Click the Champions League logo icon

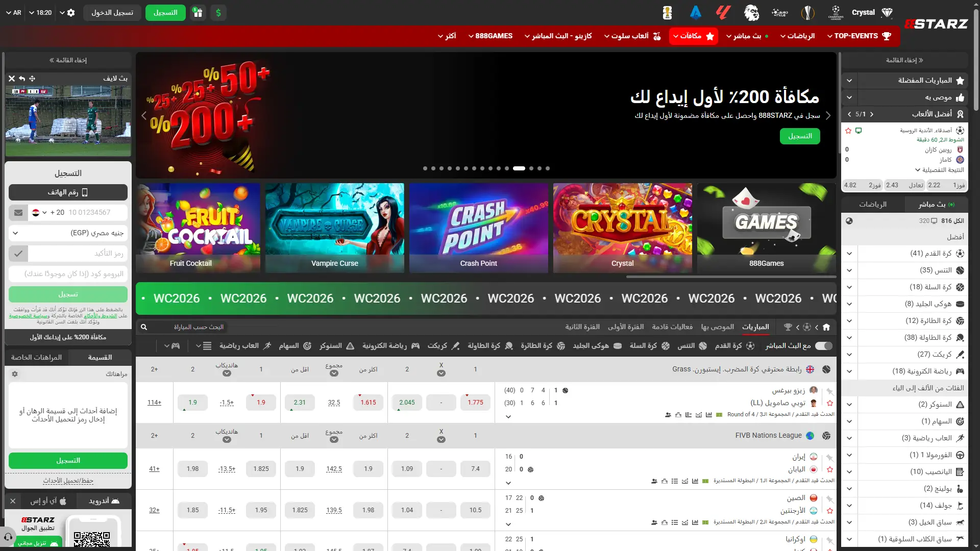coord(836,13)
